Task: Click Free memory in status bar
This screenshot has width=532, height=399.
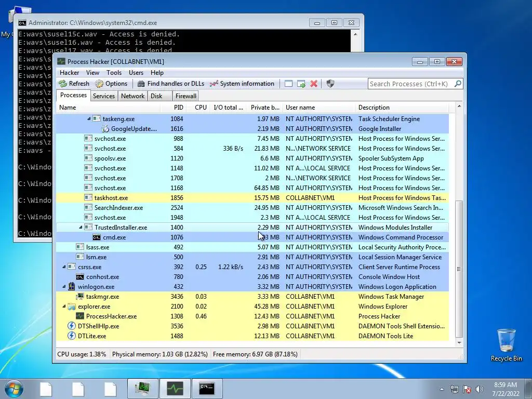Action: [x=255, y=354]
